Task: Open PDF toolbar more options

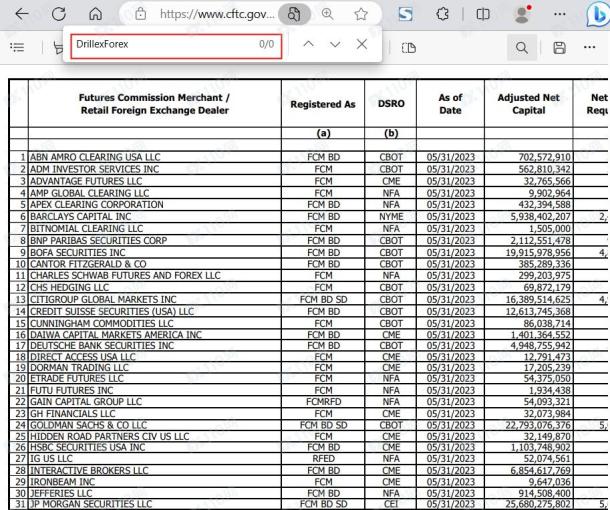Action: click(x=589, y=47)
